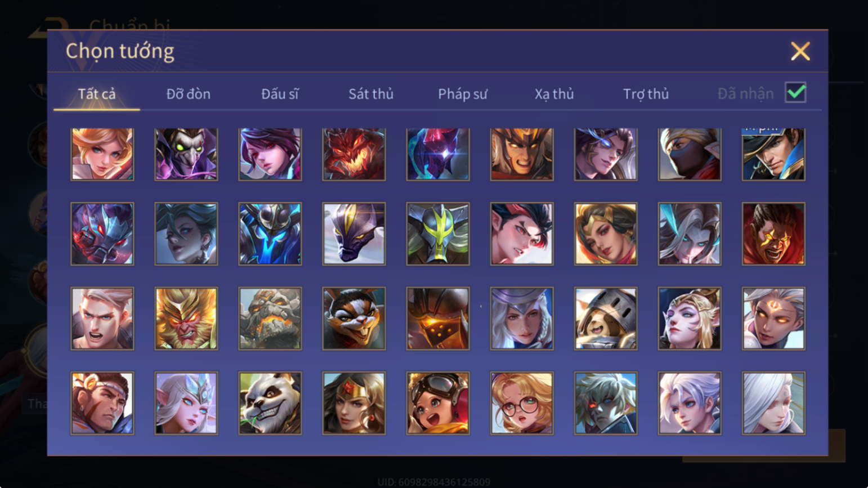Screen dimensions: 868x488
Task: Toggle the Đã nhận checkbox
Action: (x=795, y=92)
